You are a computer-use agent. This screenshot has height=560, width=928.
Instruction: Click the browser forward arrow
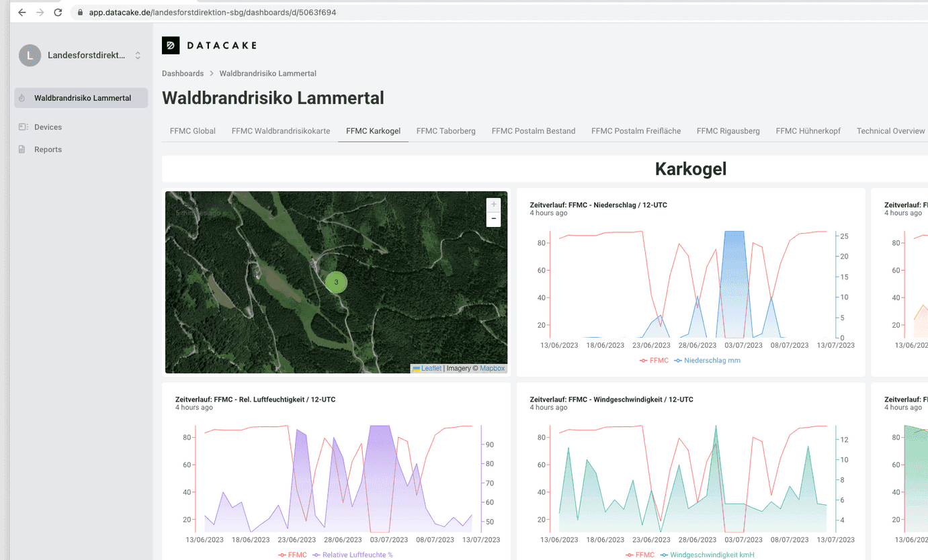[x=40, y=12]
